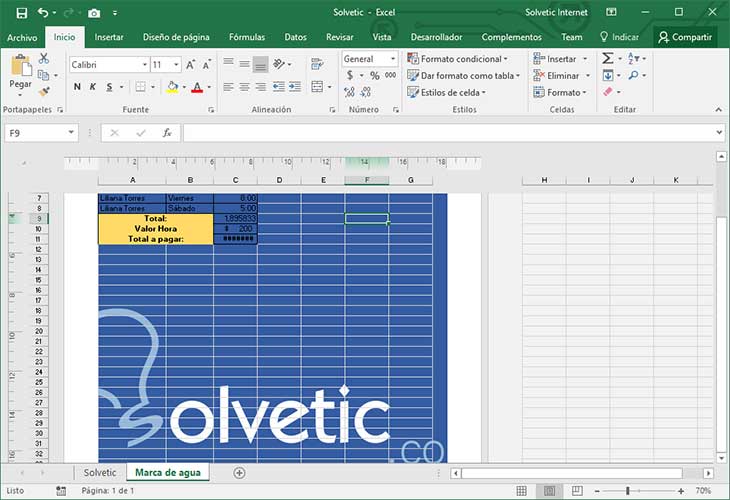The height and width of the screenshot is (500, 730).
Task: Increase the indent
Action: [295, 87]
